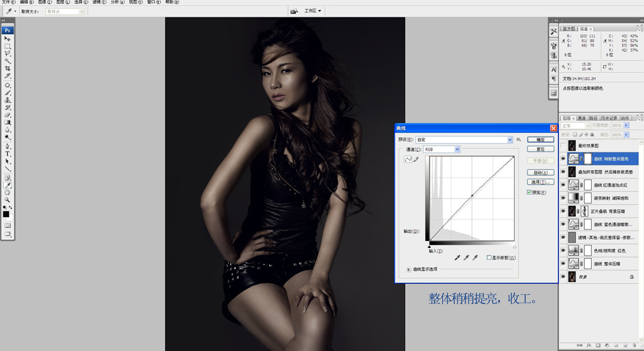The height and width of the screenshot is (351, 644).
Task: Select the Polygonal Lasso tool
Action: click(7, 53)
